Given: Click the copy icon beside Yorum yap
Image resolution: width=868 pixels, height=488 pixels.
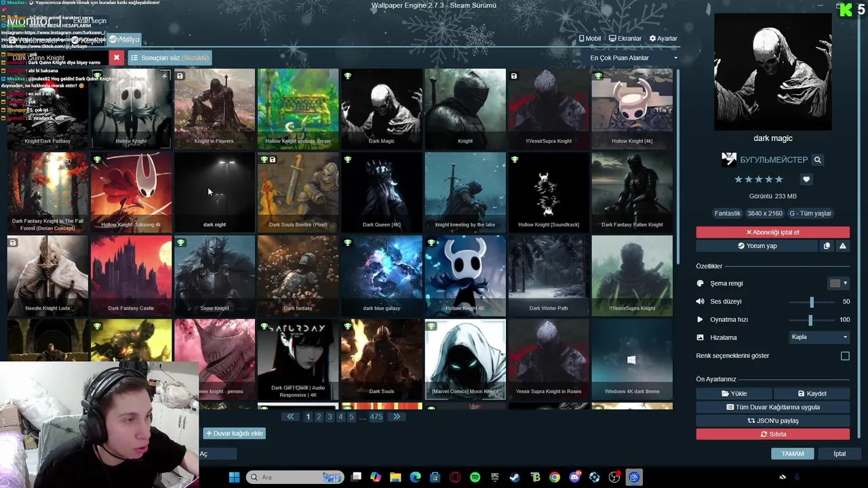Looking at the screenshot, I should tap(827, 246).
